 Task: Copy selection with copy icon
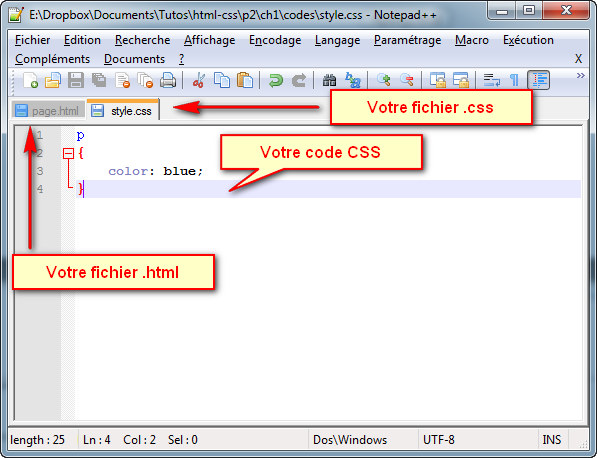222,80
